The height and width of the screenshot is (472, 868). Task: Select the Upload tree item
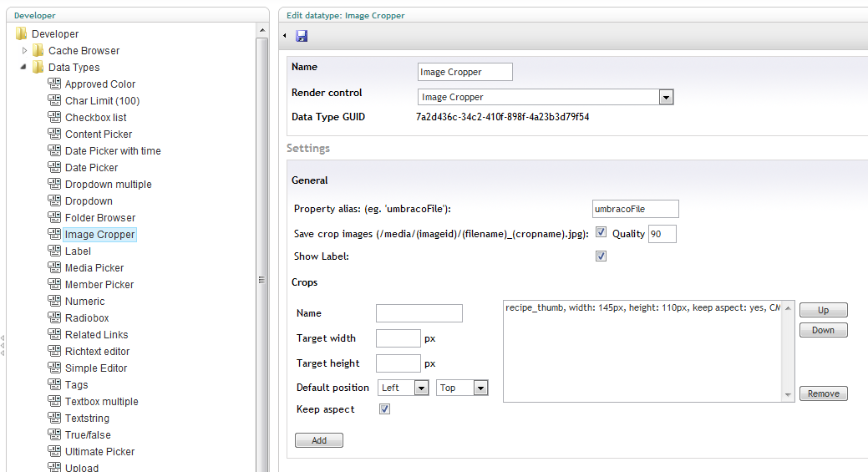pos(81,467)
